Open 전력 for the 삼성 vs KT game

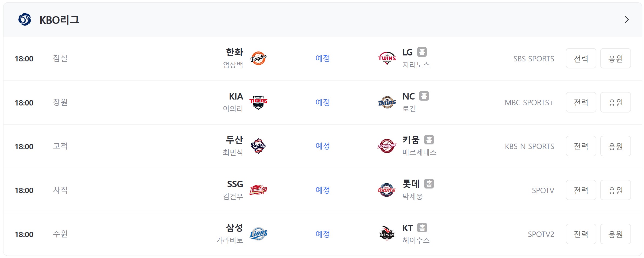click(581, 234)
